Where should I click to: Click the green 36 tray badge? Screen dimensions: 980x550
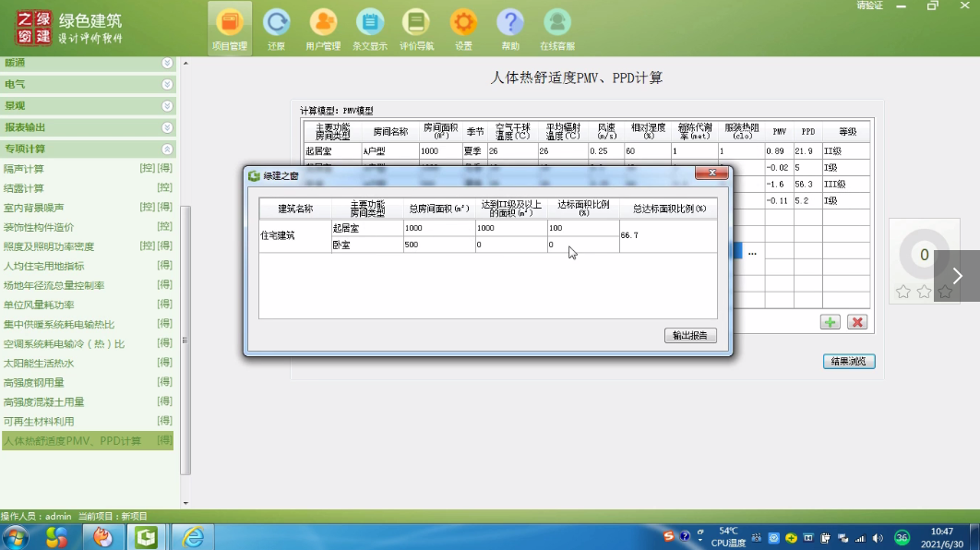(902, 537)
